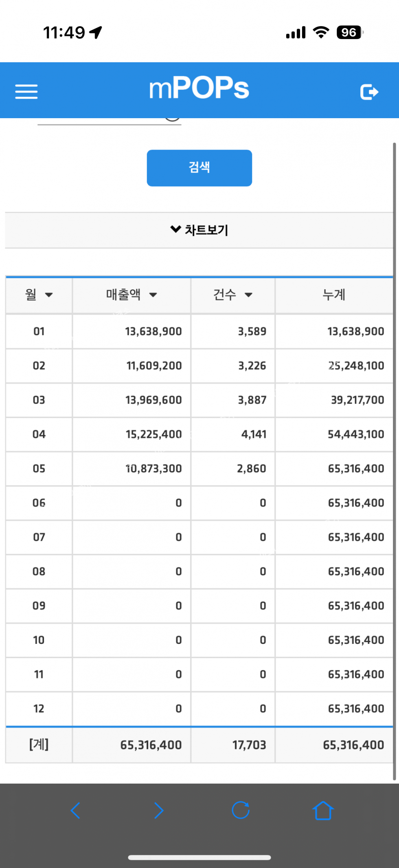Tap the mPOPs logo title
This screenshot has width=399, height=868.
tap(199, 88)
